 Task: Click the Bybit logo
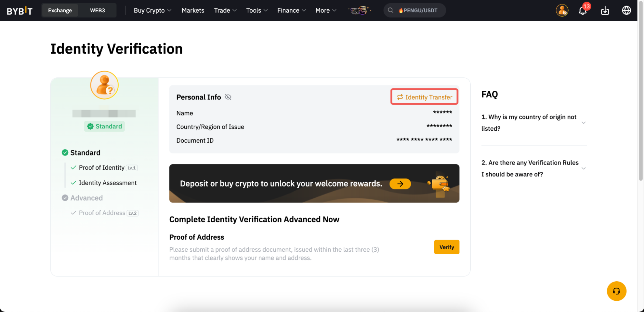point(20,11)
